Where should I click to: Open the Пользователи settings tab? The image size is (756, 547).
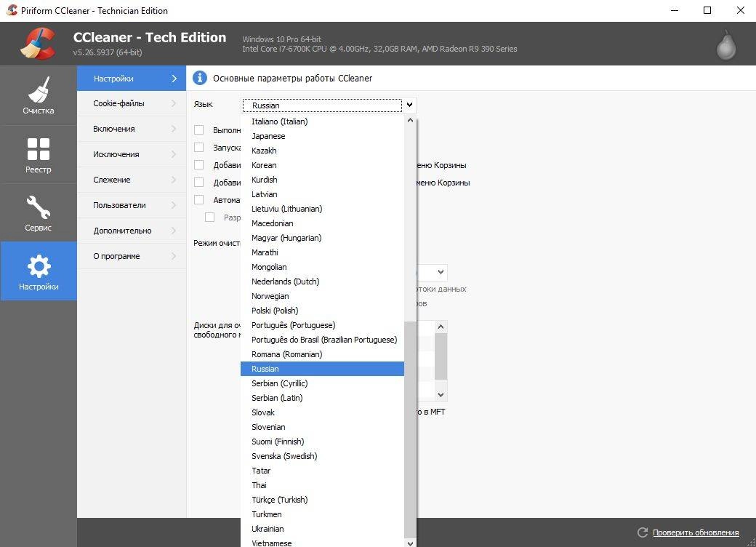click(x=132, y=205)
